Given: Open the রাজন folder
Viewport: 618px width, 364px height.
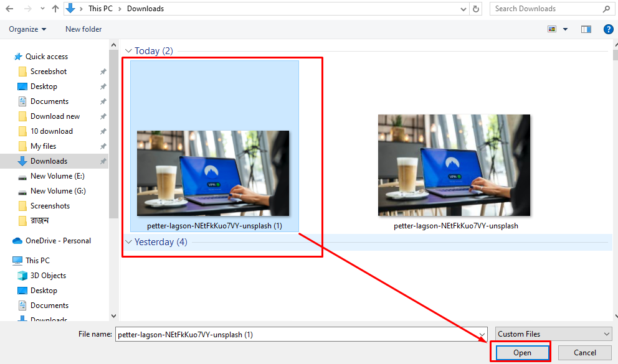Looking at the screenshot, I should pyautogui.click(x=39, y=221).
